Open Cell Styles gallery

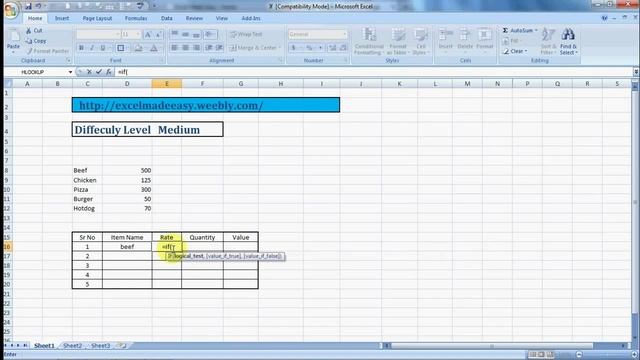click(420, 41)
